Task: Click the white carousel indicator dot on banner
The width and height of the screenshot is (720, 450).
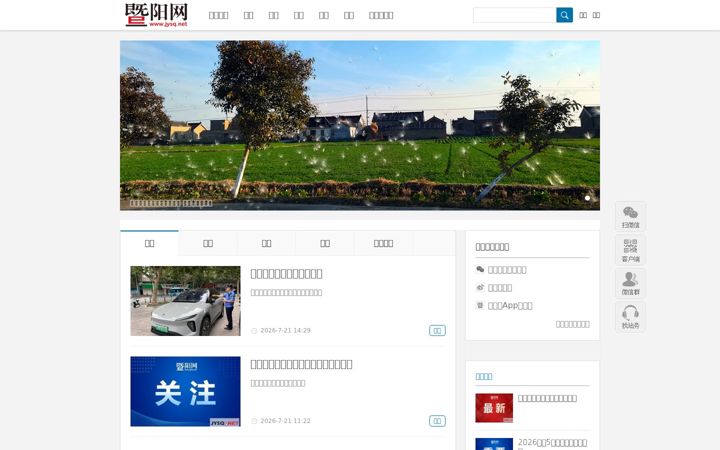Action: (587, 198)
